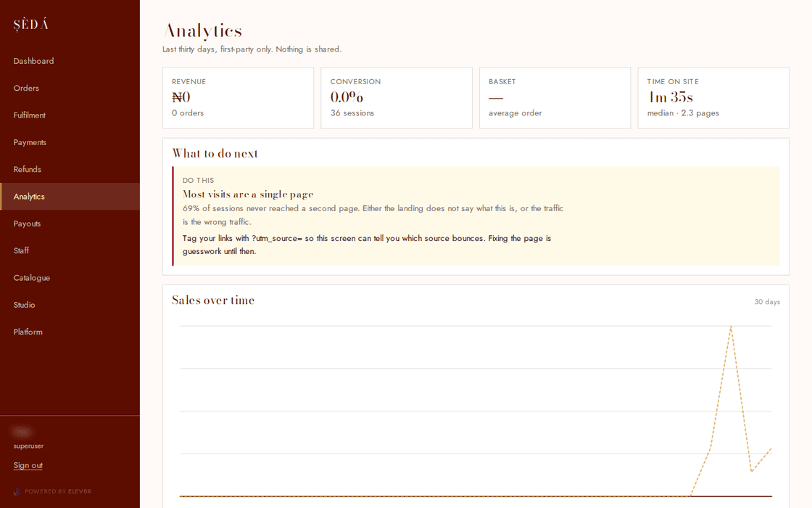Click the ṢÈDÁ logo in the sidebar
The width and height of the screenshot is (812, 508).
[31, 25]
